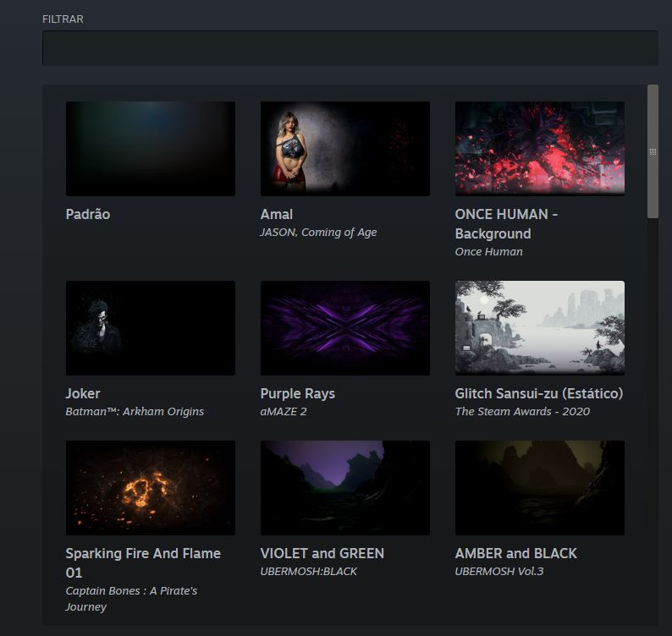
Task: Click the vertical scrollbar handle
Action: 653,151
